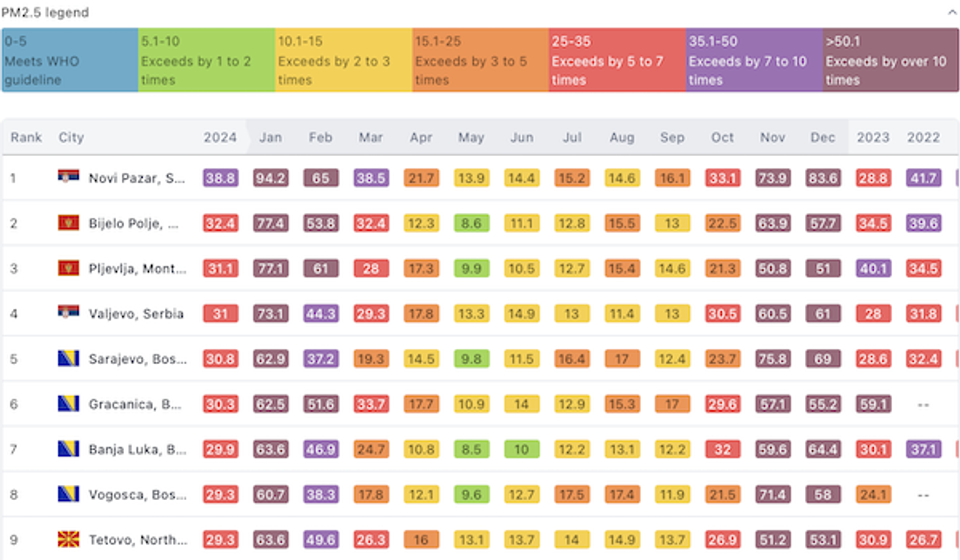960x560 pixels.
Task: Click the Montenegro flag beside Bijelo Polje
Action: point(68,223)
